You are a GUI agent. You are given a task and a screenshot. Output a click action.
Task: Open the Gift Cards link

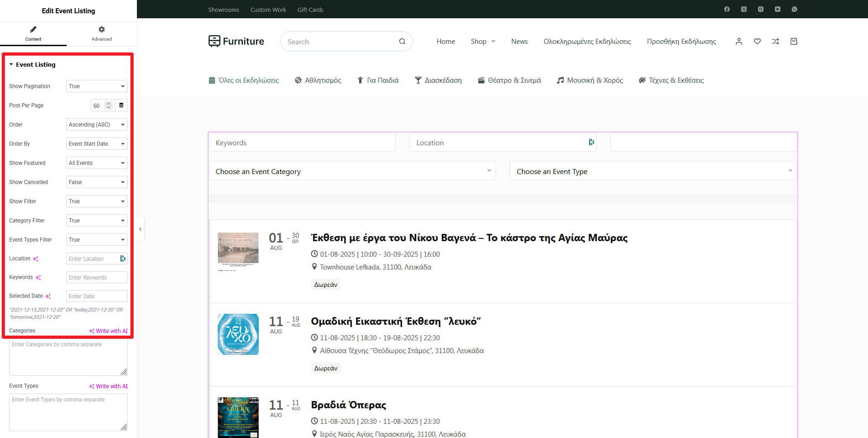[x=310, y=10]
